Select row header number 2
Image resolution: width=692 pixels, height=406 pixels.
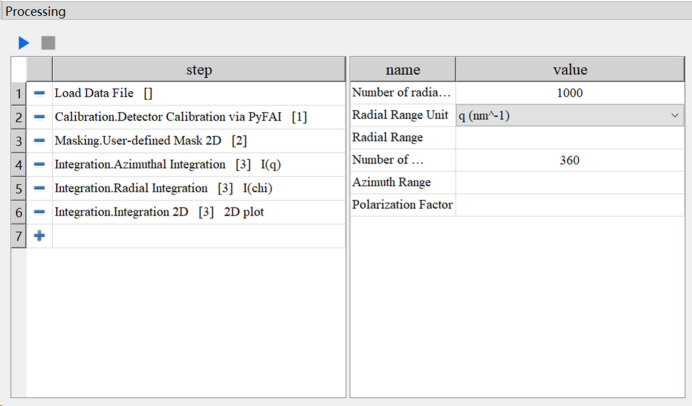(19, 117)
